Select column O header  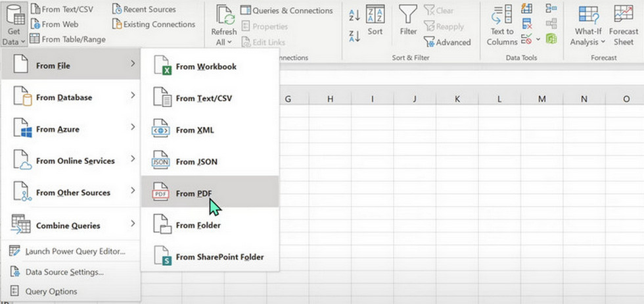pyautogui.click(x=625, y=99)
